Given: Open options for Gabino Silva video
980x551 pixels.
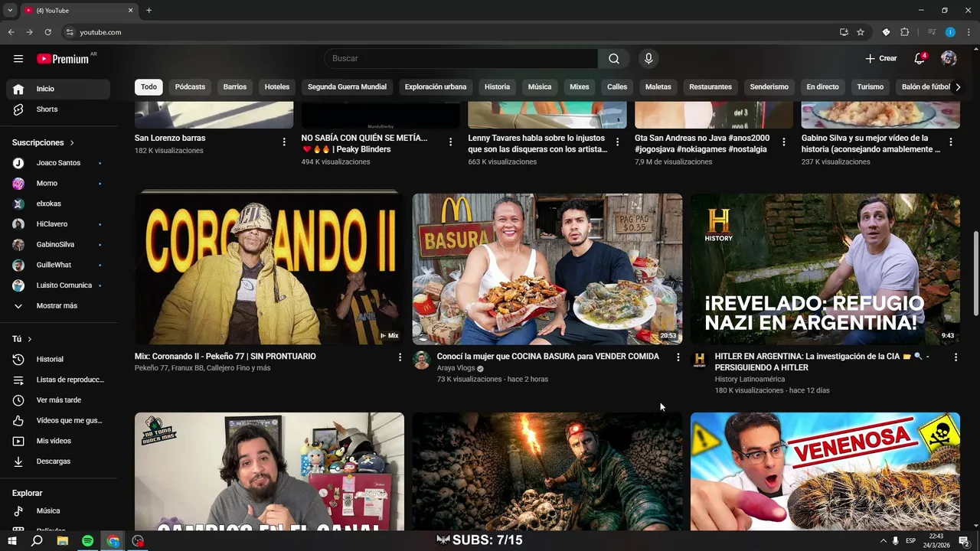Looking at the screenshot, I should [951, 142].
